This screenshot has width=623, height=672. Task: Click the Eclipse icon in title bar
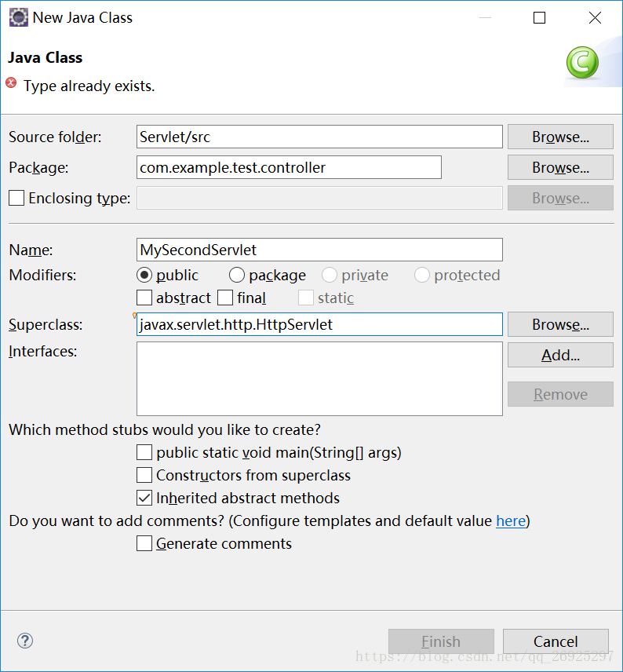click(18, 17)
